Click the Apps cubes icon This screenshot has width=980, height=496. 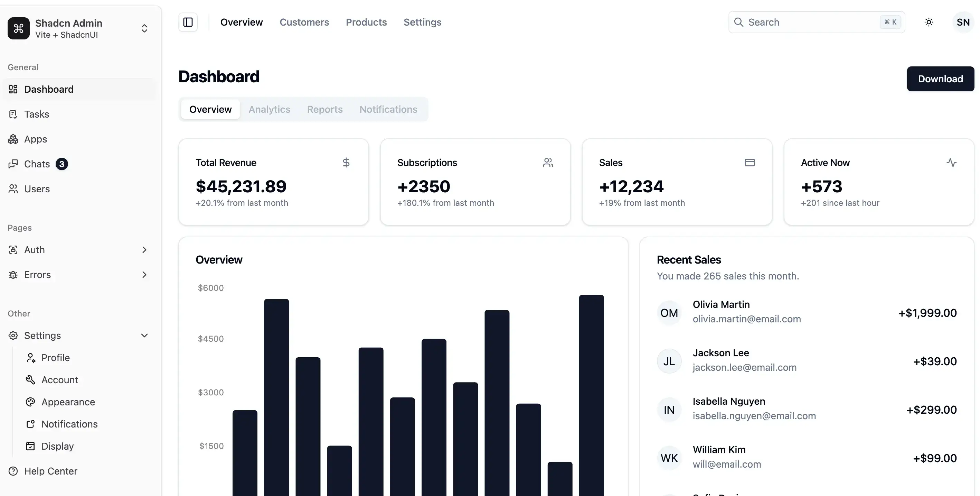coord(13,139)
